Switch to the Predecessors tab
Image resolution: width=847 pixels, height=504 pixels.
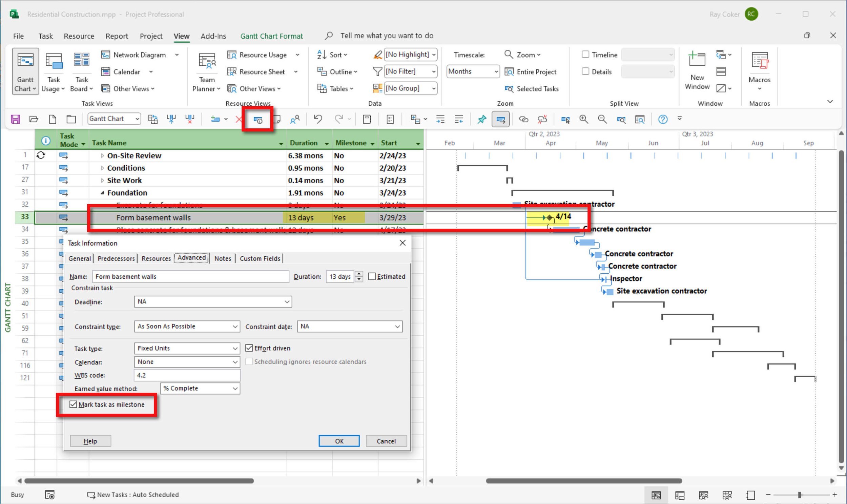pyautogui.click(x=116, y=258)
